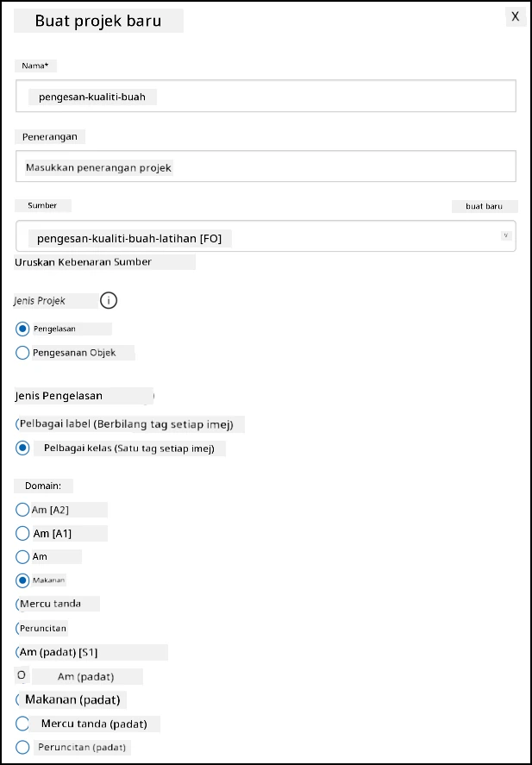
Task: Open the Sumber resource dropdown arrow
Action: pyautogui.click(x=506, y=235)
